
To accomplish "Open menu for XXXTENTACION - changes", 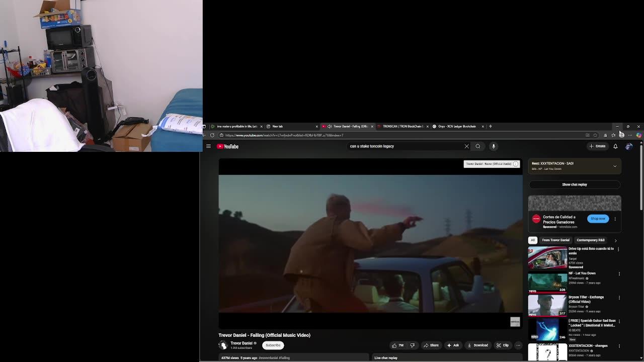I will pos(619,346).
